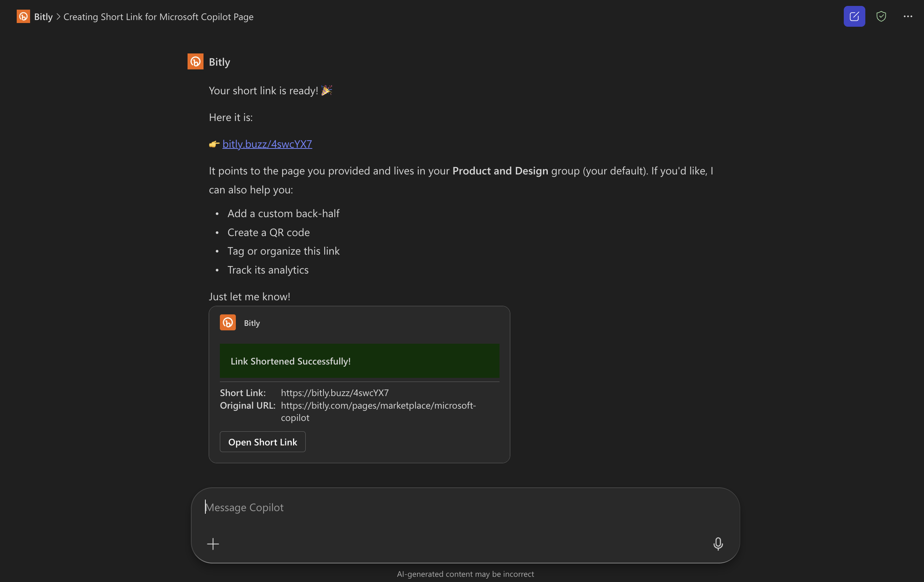Click the Bitly logo inside the result card
This screenshot has height=582, width=924.
point(228,323)
